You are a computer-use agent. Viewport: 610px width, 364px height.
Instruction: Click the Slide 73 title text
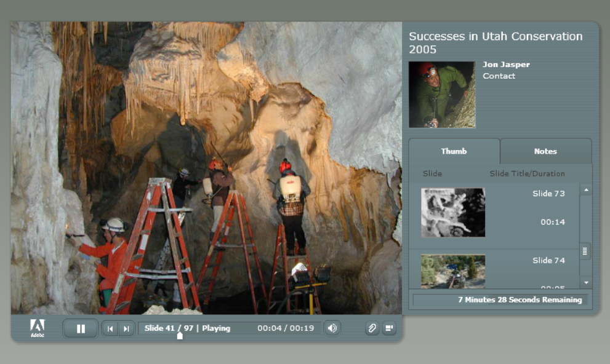[548, 194]
